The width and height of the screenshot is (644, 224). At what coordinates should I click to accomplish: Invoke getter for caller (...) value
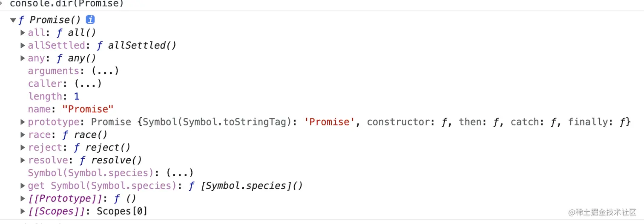(x=88, y=84)
